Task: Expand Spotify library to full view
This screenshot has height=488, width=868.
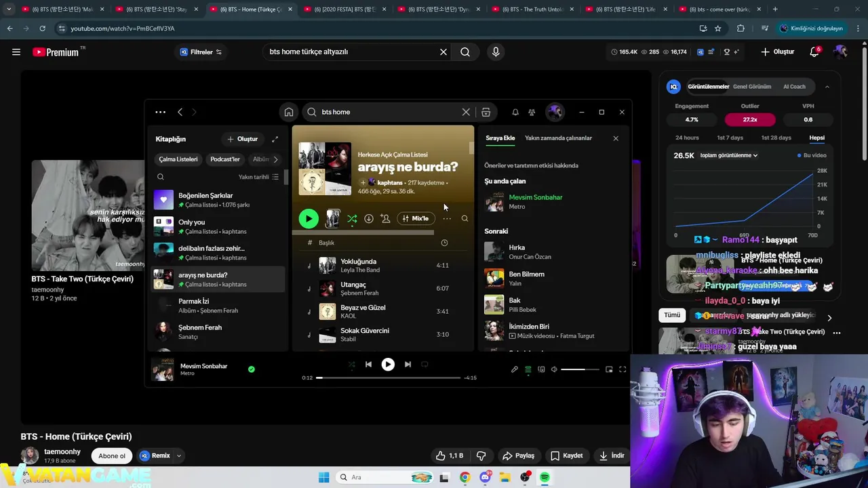Action: (x=275, y=139)
